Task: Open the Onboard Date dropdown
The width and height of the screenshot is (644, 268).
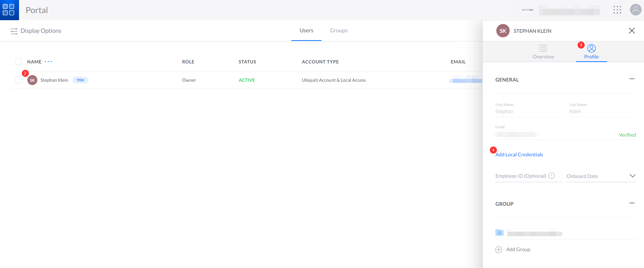Action: (632, 176)
